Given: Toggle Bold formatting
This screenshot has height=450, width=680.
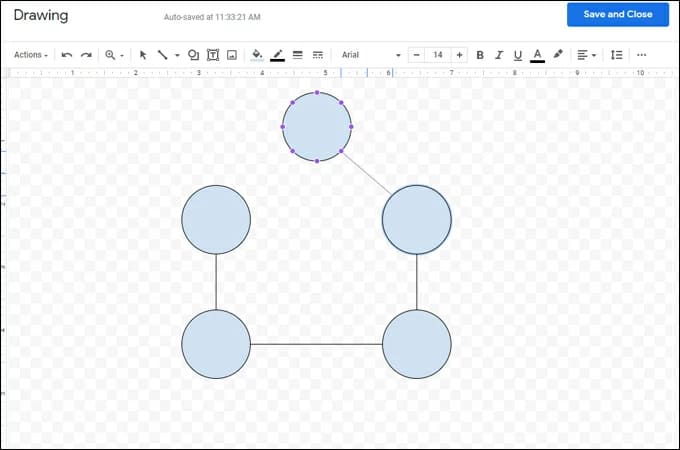Looking at the screenshot, I should [480, 55].
